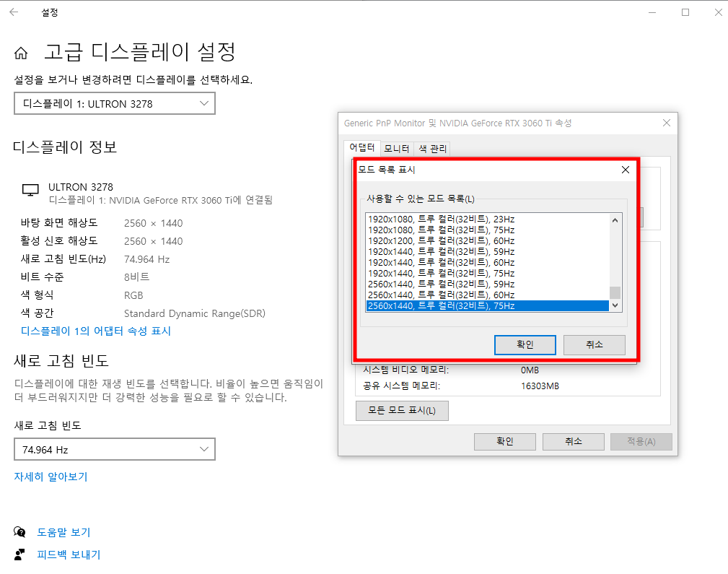This screenshot has width=728, height=574.
Task: Click the refresh rate value 74.964 Hz in display info
Action: point(146,259)
